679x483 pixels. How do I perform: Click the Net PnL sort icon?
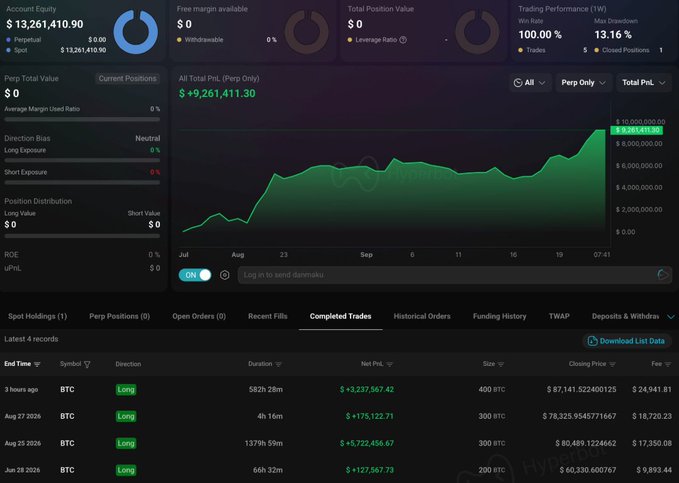(x=389, y=364)
